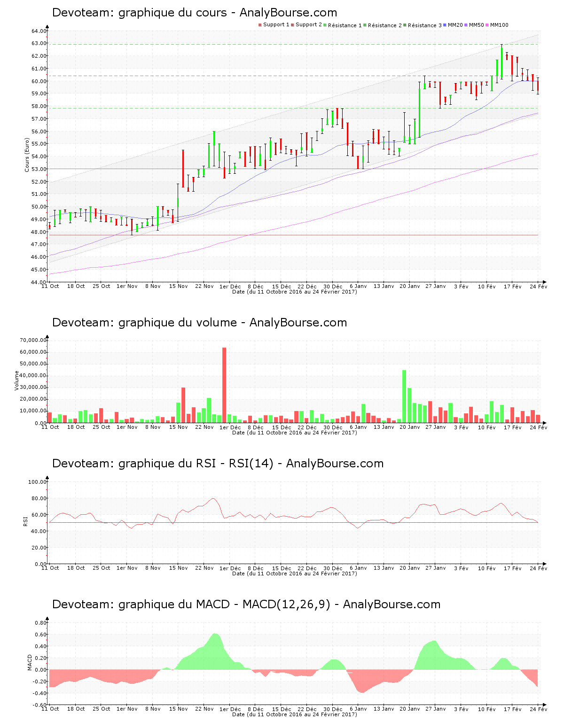
Task: Select the 'Résistance 2' legend label
Action: coord(385,25)
